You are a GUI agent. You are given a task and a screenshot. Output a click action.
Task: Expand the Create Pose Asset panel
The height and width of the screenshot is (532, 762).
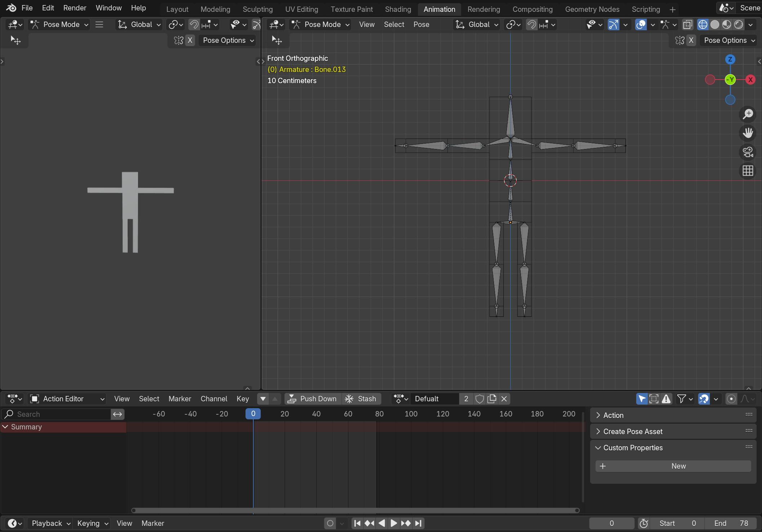point(633,432)
